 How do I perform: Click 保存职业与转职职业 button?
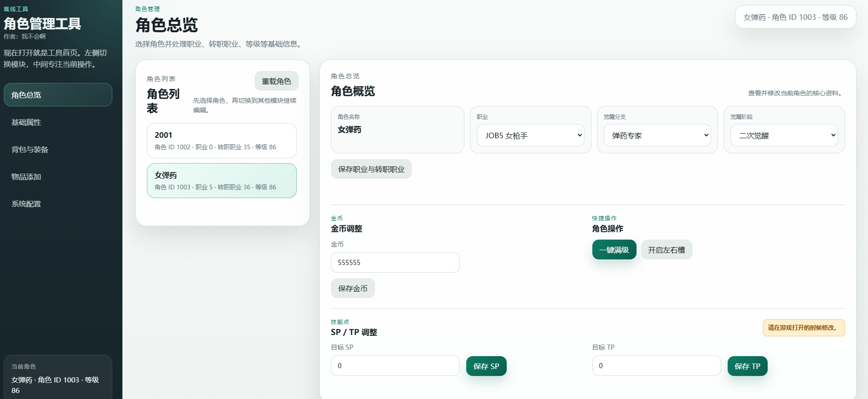coord(371,169)
